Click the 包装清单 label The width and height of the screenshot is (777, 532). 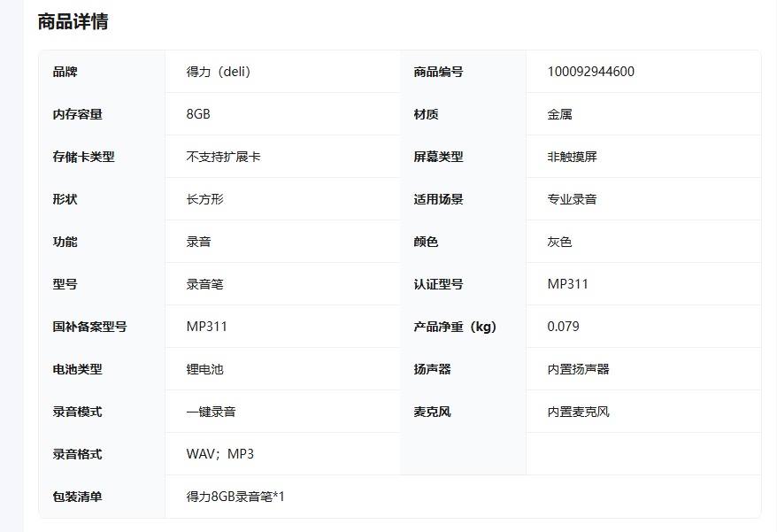[x=77, y=497]
